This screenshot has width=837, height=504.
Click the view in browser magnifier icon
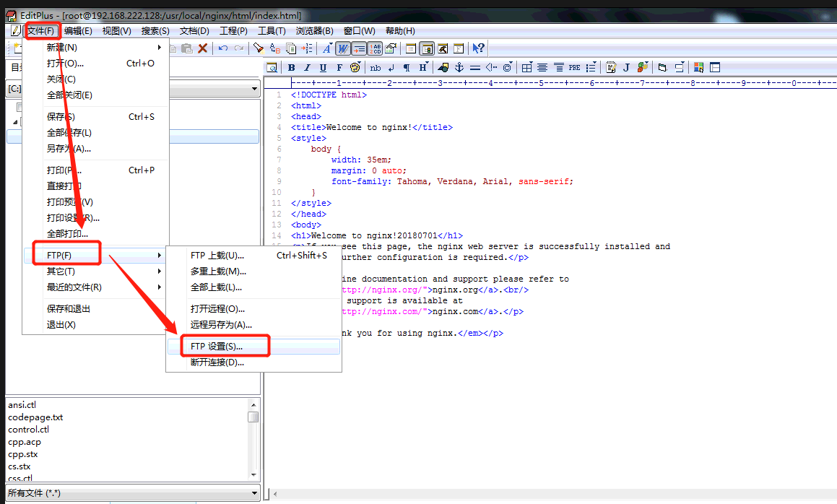click(x=272, y=67)
